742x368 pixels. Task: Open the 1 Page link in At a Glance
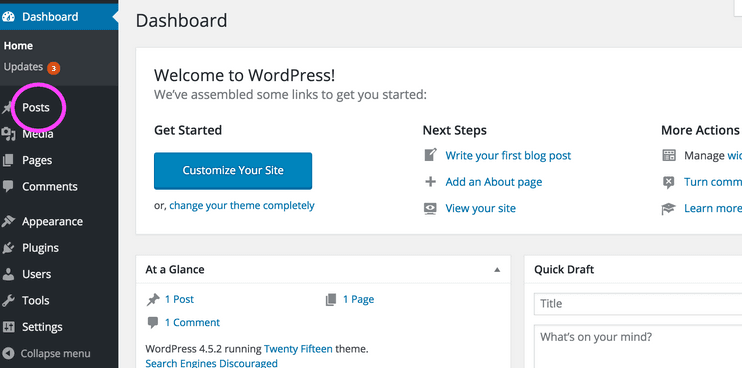point(358,299)
